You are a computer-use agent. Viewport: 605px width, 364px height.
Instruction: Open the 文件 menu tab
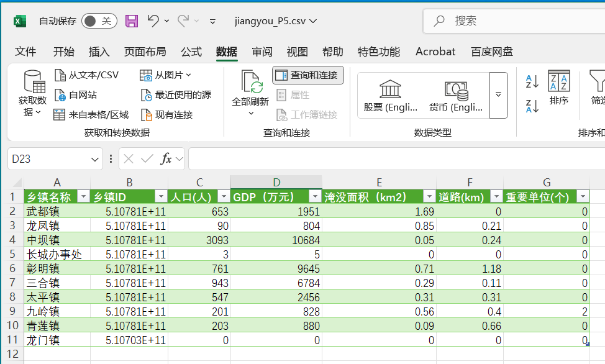[25, 52]
